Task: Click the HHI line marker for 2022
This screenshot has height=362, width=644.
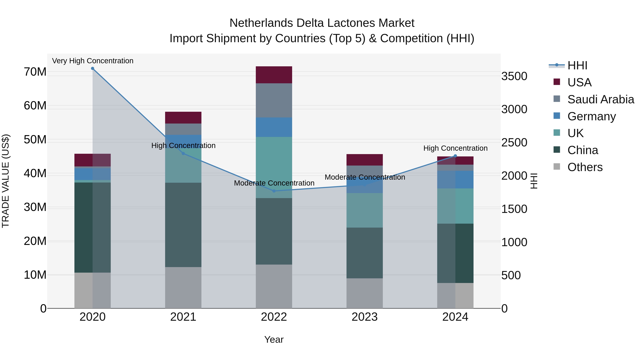Action: coord(274,191)
